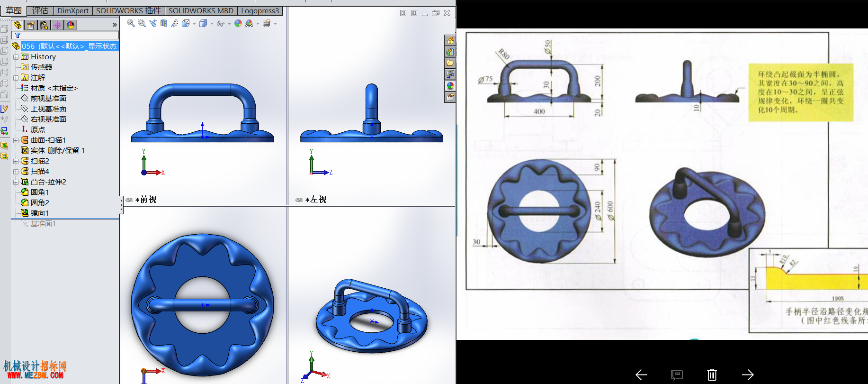Click the Section View icon
This screenshot has height=384, width=868.
(164, 23)
